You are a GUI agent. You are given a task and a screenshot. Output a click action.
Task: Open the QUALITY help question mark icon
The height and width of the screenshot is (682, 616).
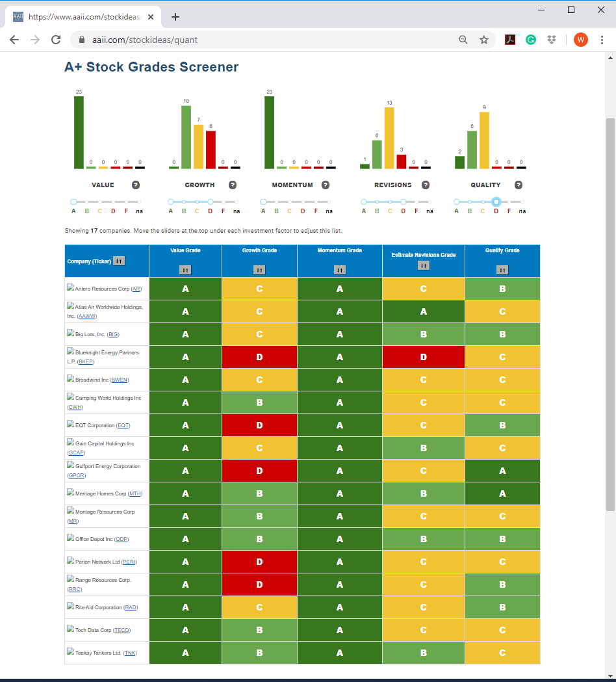[x=518, y=185]
